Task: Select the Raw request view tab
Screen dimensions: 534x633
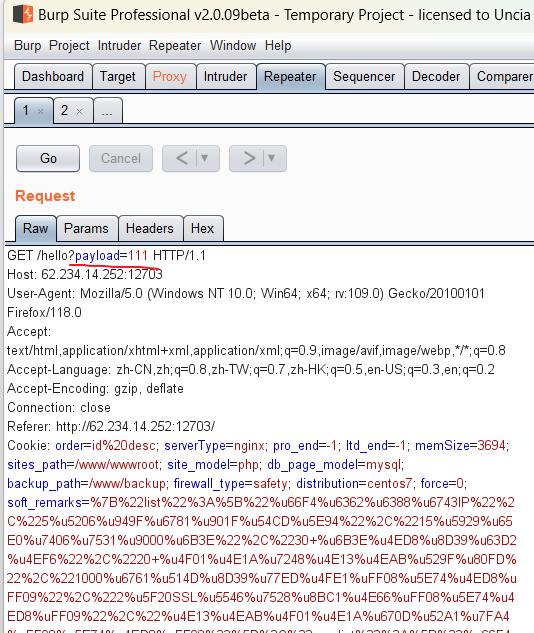Action: point(36,228)
